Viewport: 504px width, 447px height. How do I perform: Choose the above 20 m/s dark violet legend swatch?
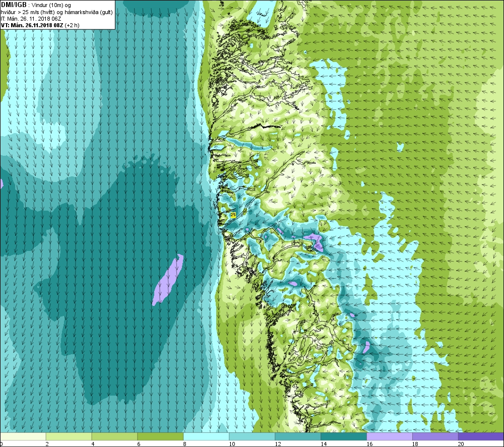tap(481, 436)
